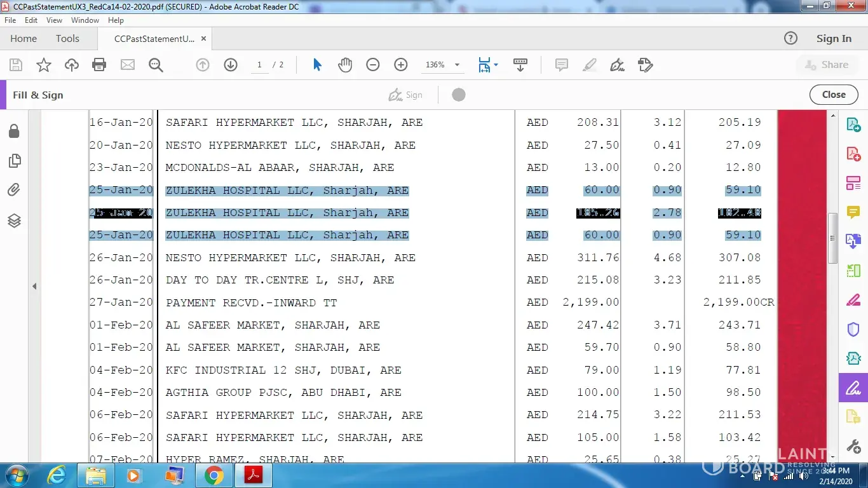Click the zoom out minus icon
Viewport: 868px width, 488px height.
tap(373, 65)
